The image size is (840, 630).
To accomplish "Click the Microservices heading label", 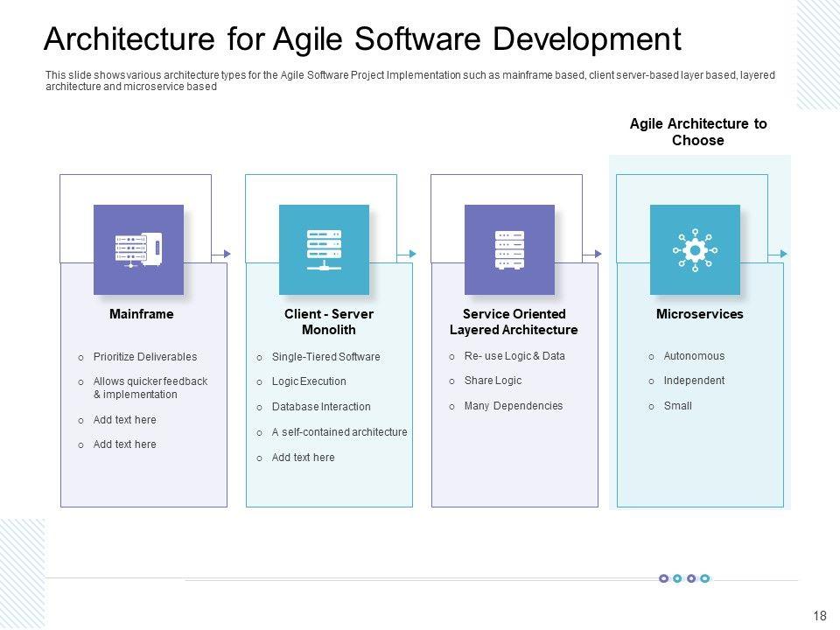I will (x=699, y=314).
